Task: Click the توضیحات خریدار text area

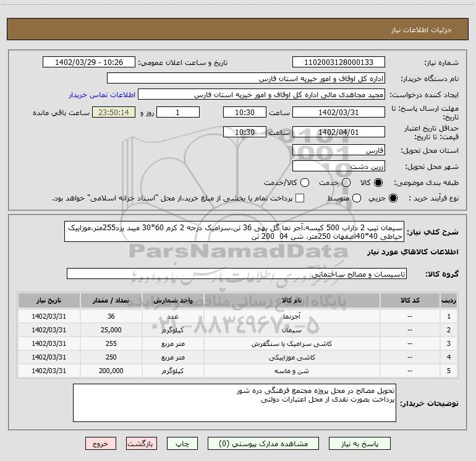Action: point(234,403)
